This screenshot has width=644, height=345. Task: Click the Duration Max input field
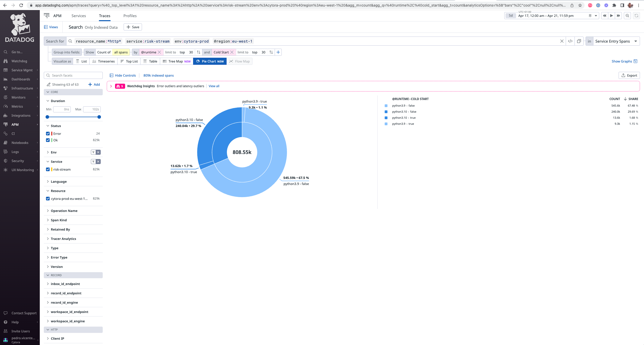coord(92,109)
